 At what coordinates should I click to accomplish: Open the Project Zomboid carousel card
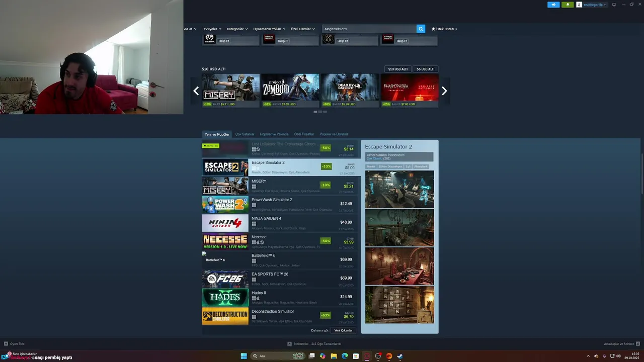[x=290, y=90]
